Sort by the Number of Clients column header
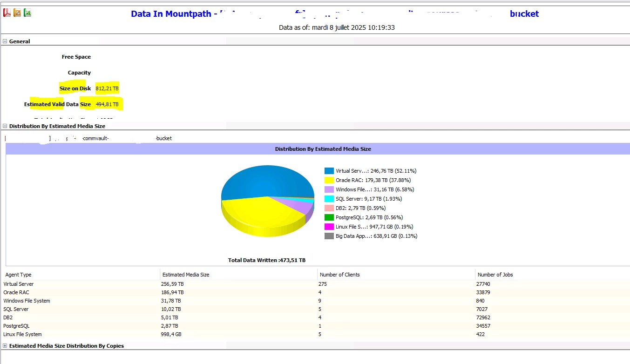The height and width of the screenshot is (364, 630). click(340, 275)
